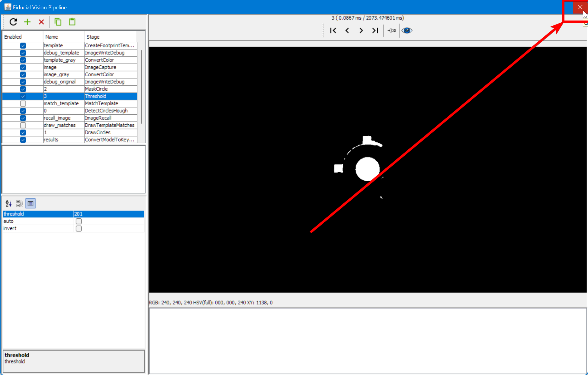Switch properties to categorized view icon

20,203
